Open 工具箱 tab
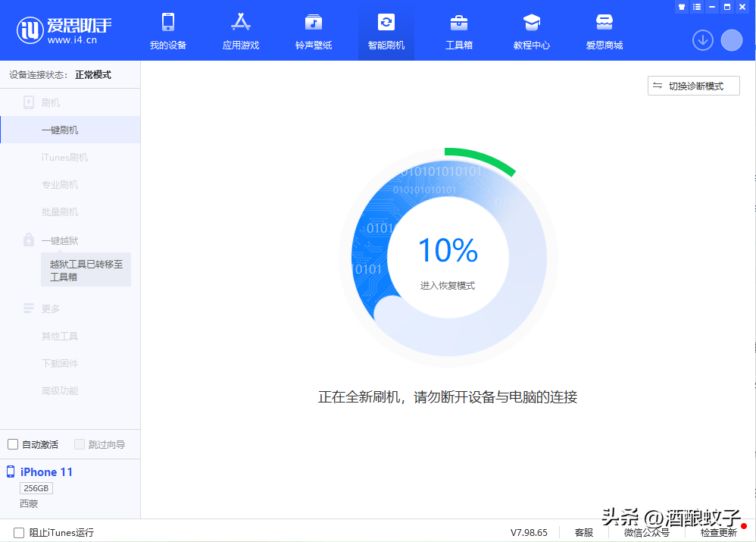 click(459, 31)
